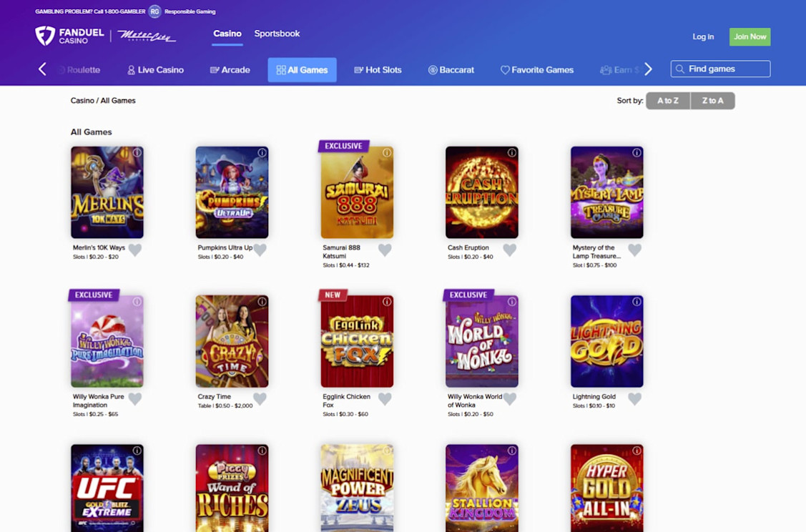
Task: Toggle heart for Samurai 888 Katsumi
Action: pyautogui.click(x=385, y=250)
